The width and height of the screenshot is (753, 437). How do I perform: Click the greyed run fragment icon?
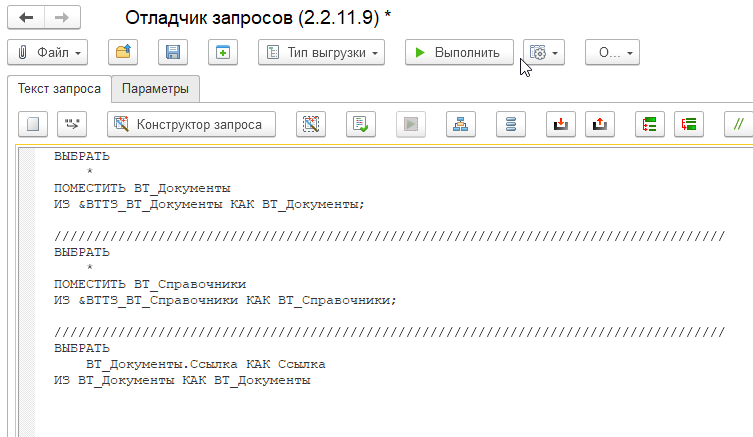(x=411, y=124)
